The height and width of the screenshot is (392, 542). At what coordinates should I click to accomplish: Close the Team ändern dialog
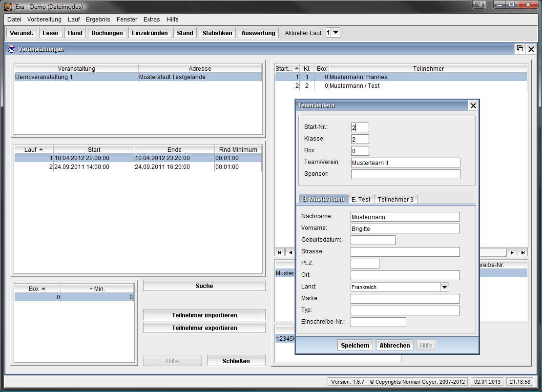(473, 105)
